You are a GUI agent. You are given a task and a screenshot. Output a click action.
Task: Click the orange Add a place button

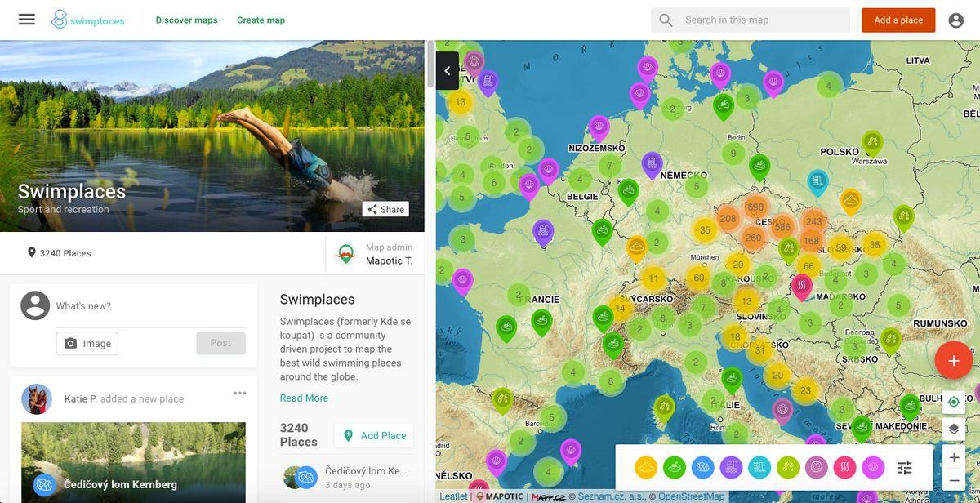coord(898,20)
